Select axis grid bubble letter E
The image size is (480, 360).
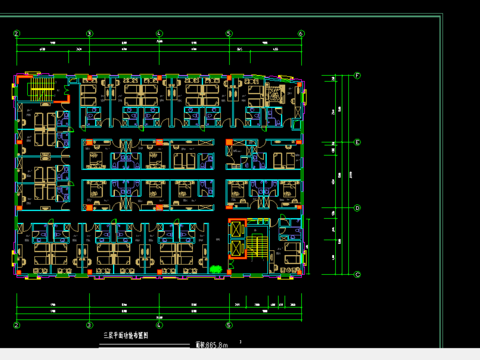click(357, 142)
